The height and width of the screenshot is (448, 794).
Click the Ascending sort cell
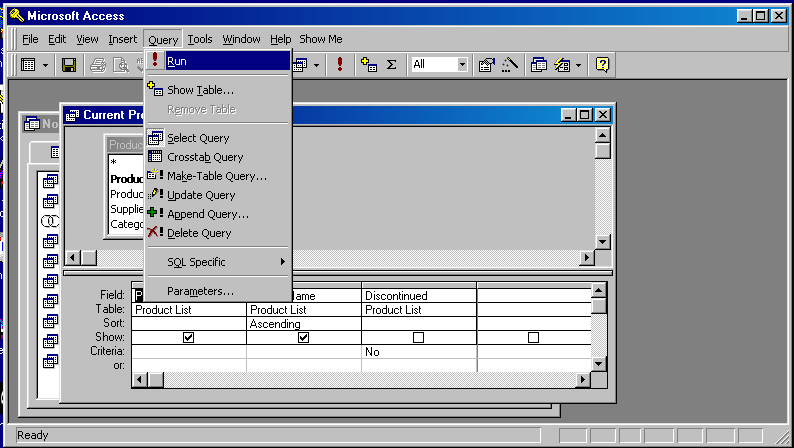(304, 324)
